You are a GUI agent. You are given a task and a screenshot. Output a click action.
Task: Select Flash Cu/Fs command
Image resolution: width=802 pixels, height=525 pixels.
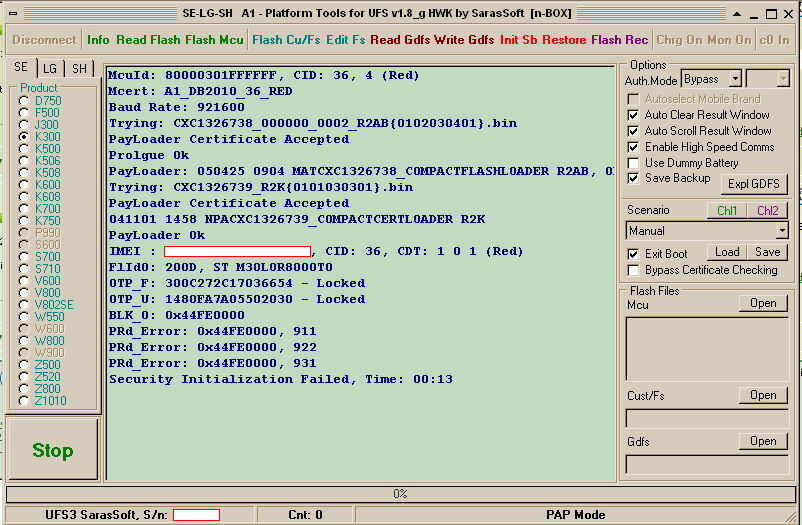click(x=286, y=40)
